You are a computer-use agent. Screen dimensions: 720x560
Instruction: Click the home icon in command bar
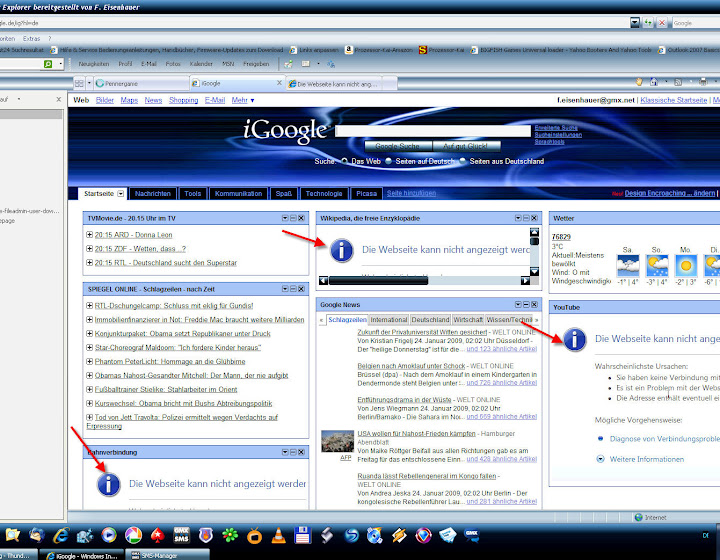[653, 82]
